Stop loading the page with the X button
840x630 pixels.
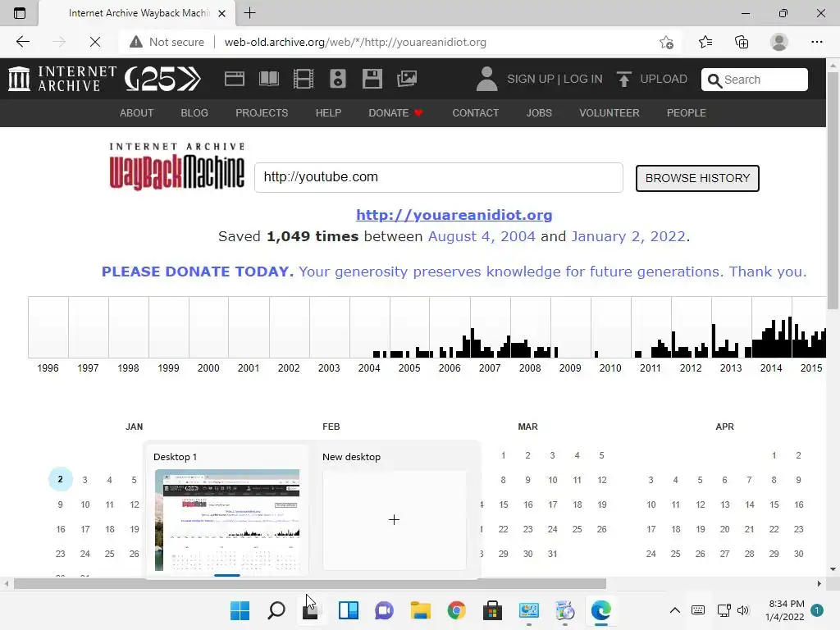click(95, 42)
